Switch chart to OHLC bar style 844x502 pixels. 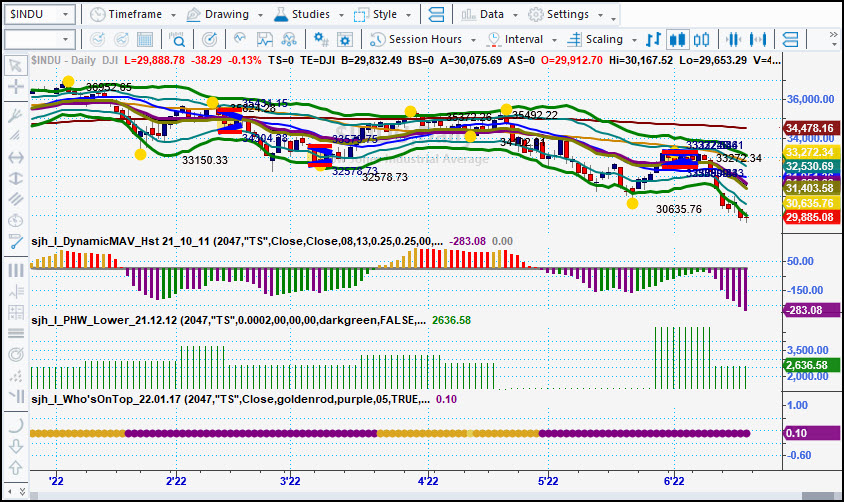pos(653,39)
